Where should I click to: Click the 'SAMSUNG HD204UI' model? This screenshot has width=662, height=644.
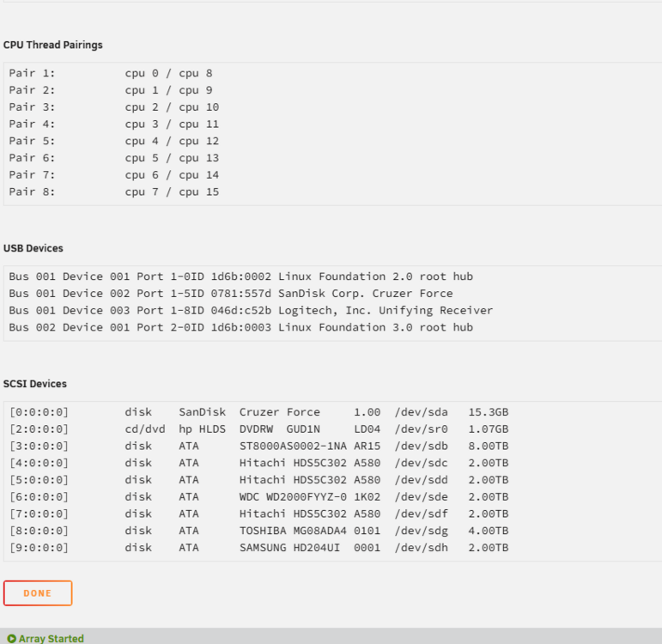[x=289, y=547]
